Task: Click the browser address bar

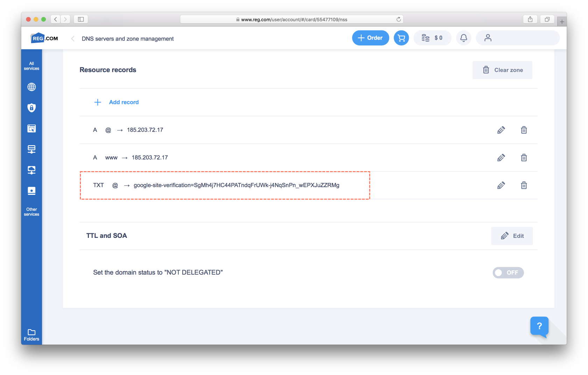Action: pyautogui.click(x=293, y=19)
